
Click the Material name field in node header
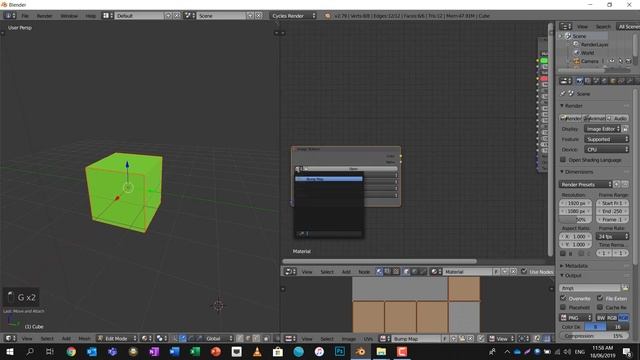tap(468, 272)
